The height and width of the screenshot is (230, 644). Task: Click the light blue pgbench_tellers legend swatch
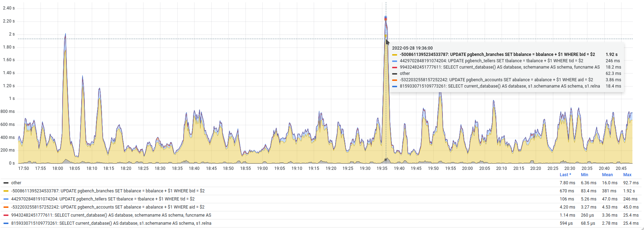point(6,199)
